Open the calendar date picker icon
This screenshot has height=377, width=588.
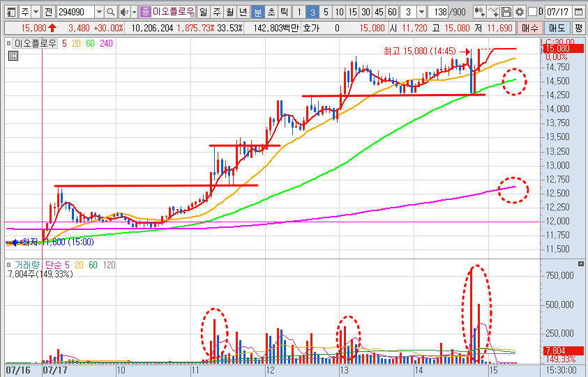click(x=578, y=13)
